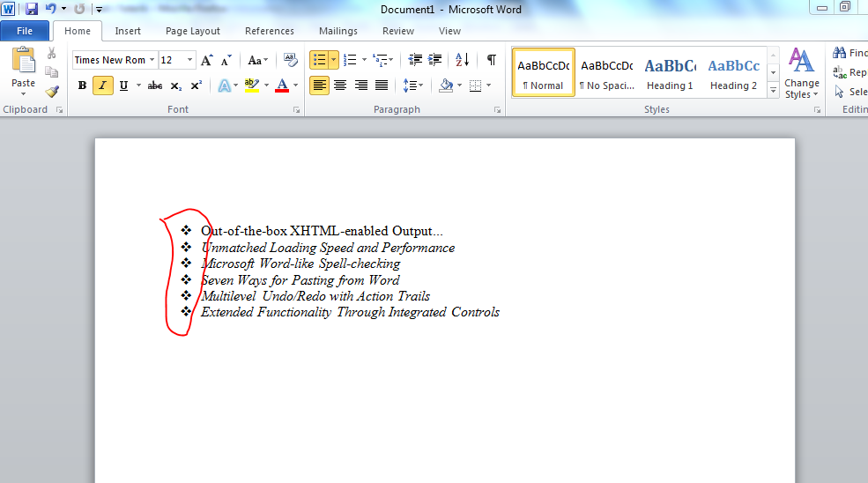The width and height of the screenshot is (868, 483).
Task: Switch to the References tab
Action: [270, 31]
